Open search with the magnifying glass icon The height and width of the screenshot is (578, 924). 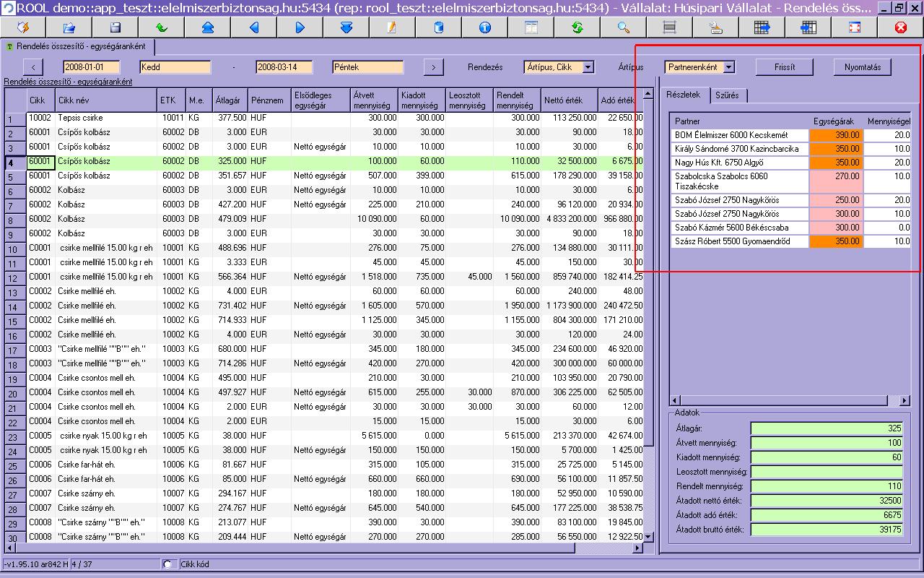tap(623, 27)
